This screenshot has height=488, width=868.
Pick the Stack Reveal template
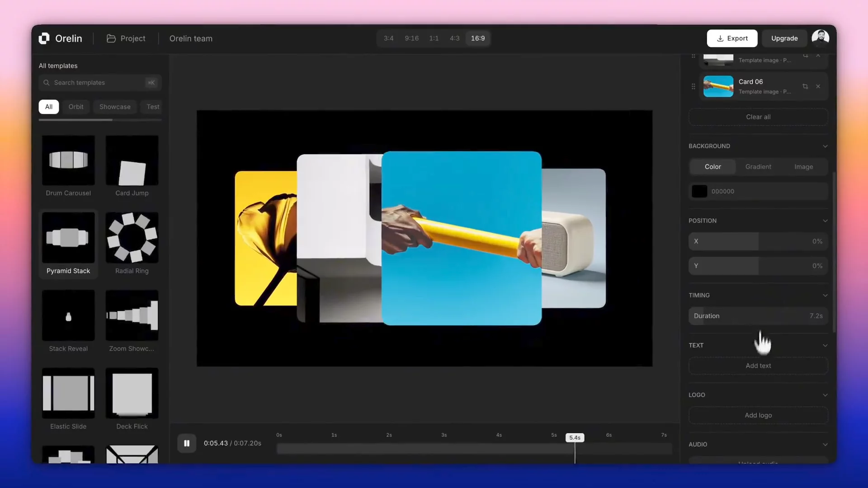coord(68,321)
